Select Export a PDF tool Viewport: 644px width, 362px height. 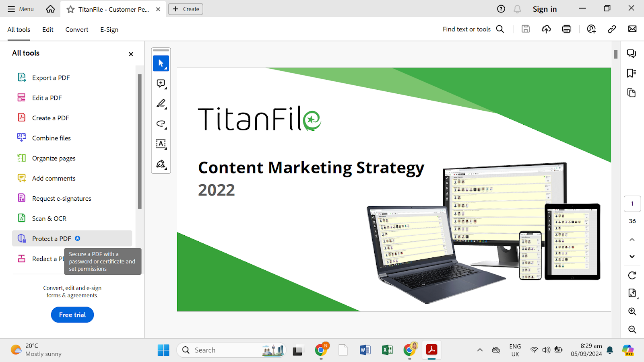72,78
